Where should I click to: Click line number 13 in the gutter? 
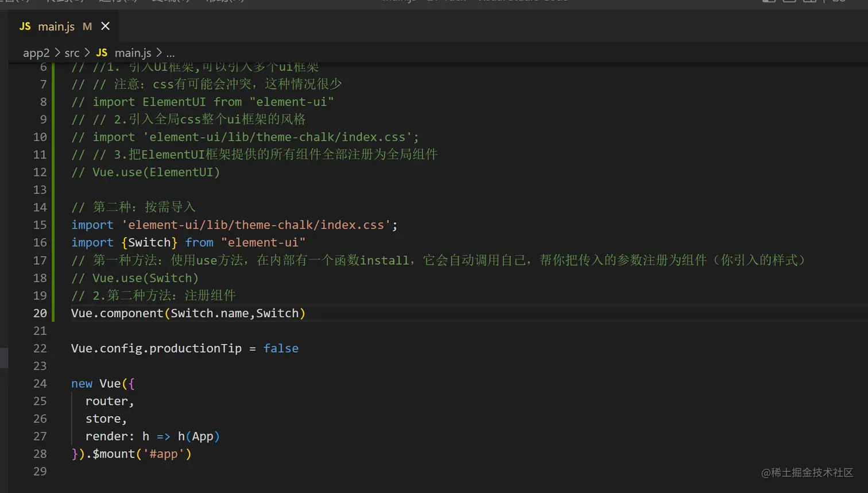40,190
